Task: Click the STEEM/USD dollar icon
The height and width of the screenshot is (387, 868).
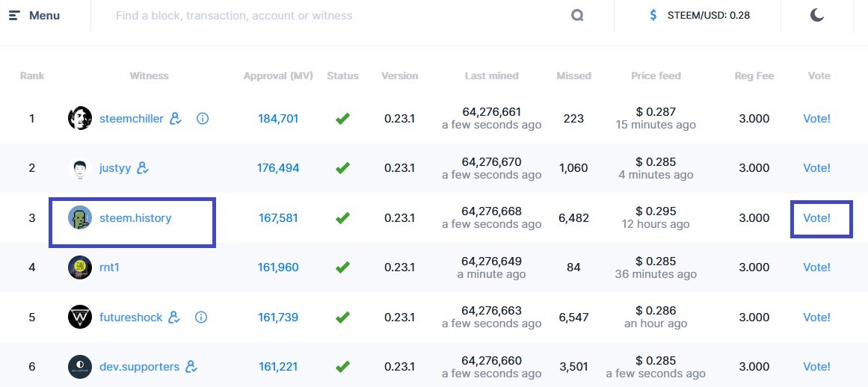Action: pos(653,16)
